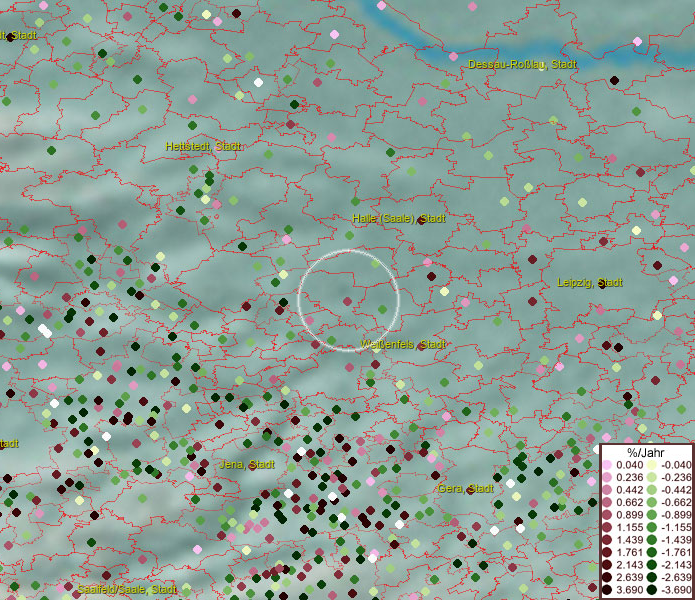This screenshot has width=695, height=600.
Task: Select the -0.899 green legend swatch
Action: tap(652, 515)
